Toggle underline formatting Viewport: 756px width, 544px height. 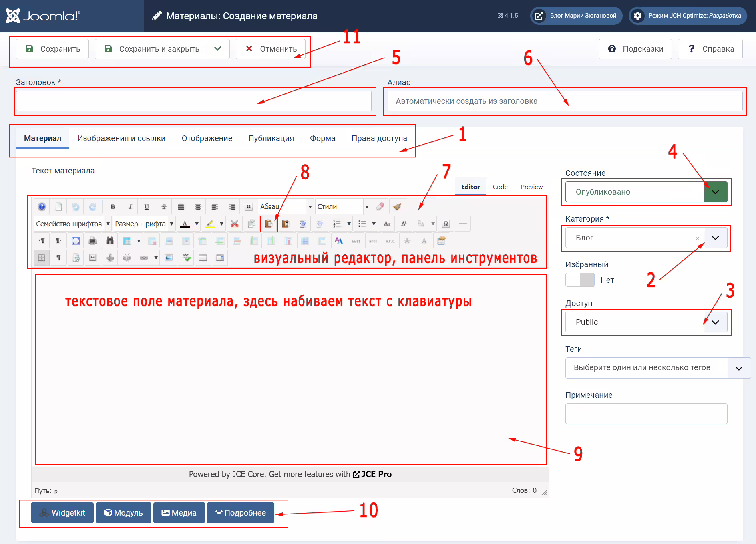click(x=147, y=207)
